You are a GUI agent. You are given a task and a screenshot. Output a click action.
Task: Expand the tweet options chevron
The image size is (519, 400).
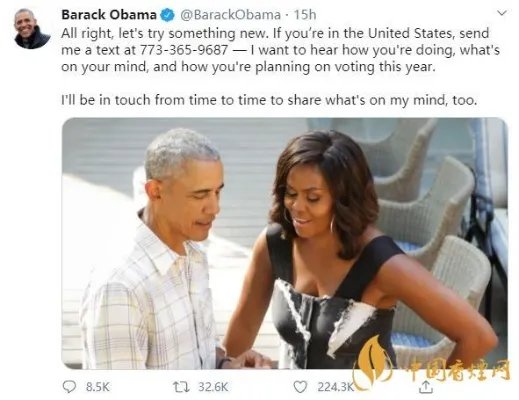pos(502,13)
